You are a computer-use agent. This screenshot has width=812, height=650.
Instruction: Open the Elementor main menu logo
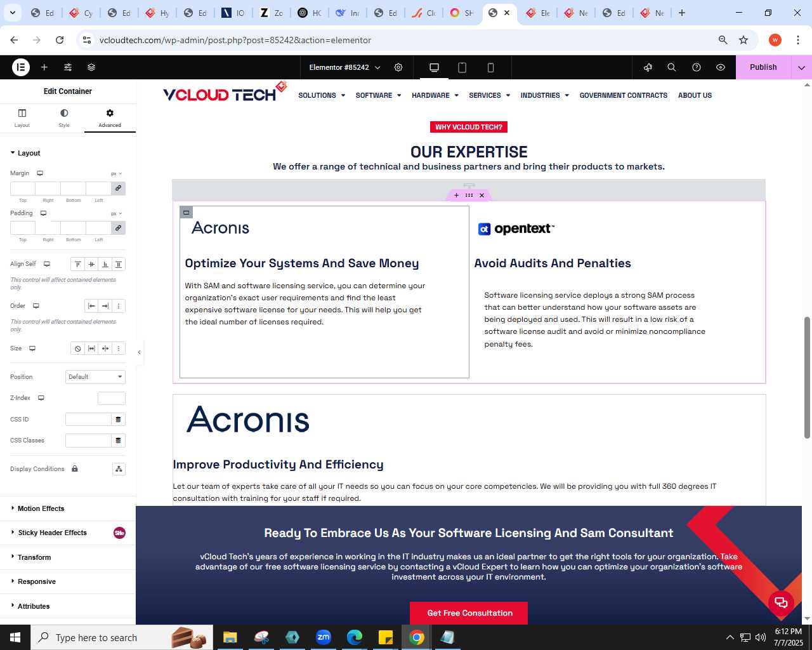pos(21,67)
